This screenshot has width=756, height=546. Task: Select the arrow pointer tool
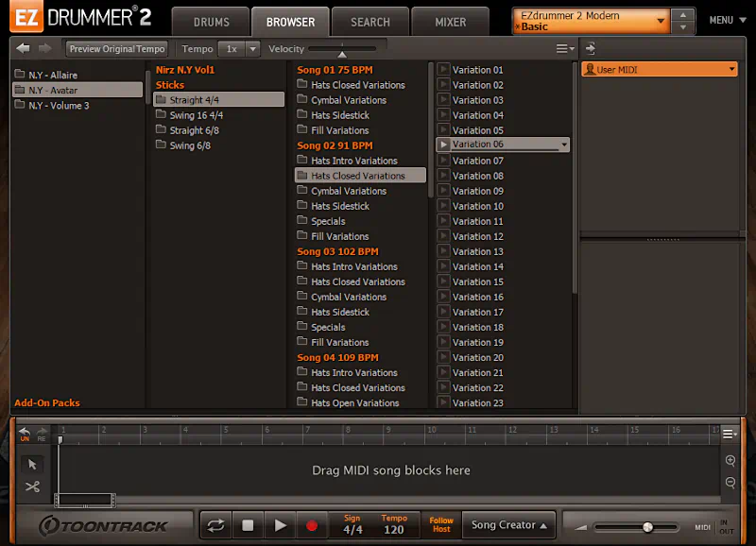click(x=32, y=464)
